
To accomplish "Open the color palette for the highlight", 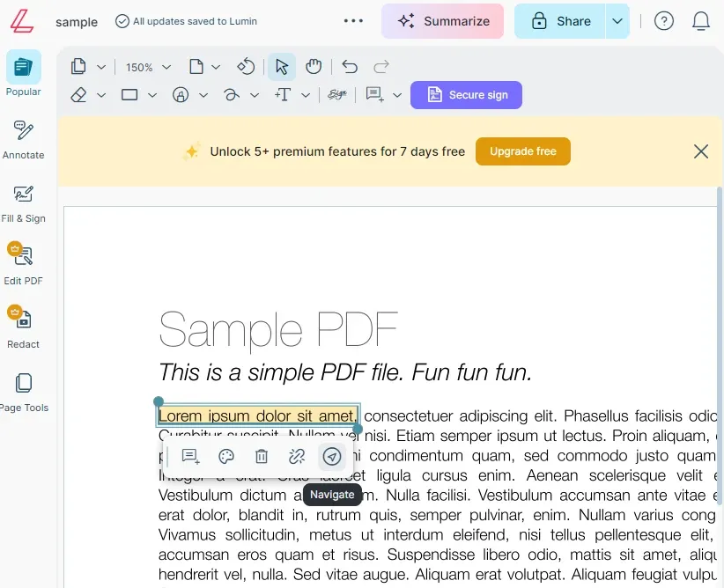I will (x=225, y=456).
